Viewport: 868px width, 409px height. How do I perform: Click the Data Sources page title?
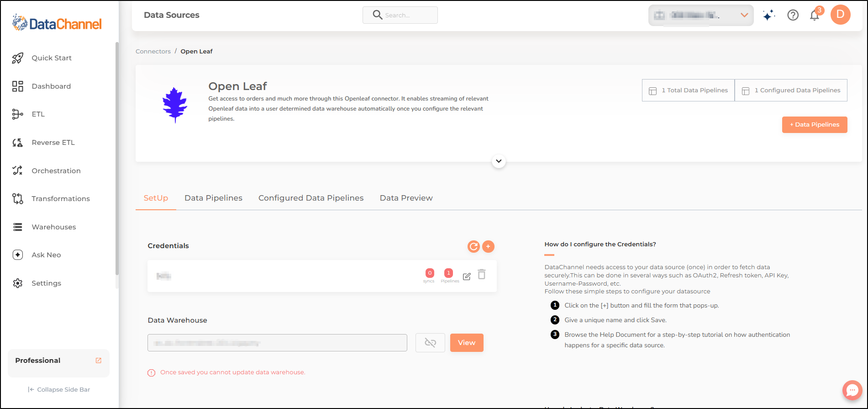(172, 15)
